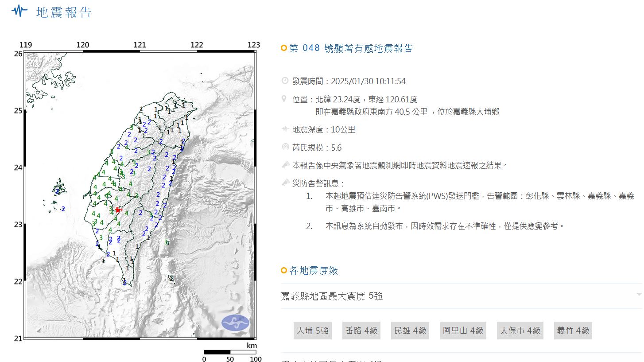This screenshot has height=362, width=644.
Task: Click the orange circle bullet beside 各地震度級
Action: pyautogui.click(x=284, y=271)
